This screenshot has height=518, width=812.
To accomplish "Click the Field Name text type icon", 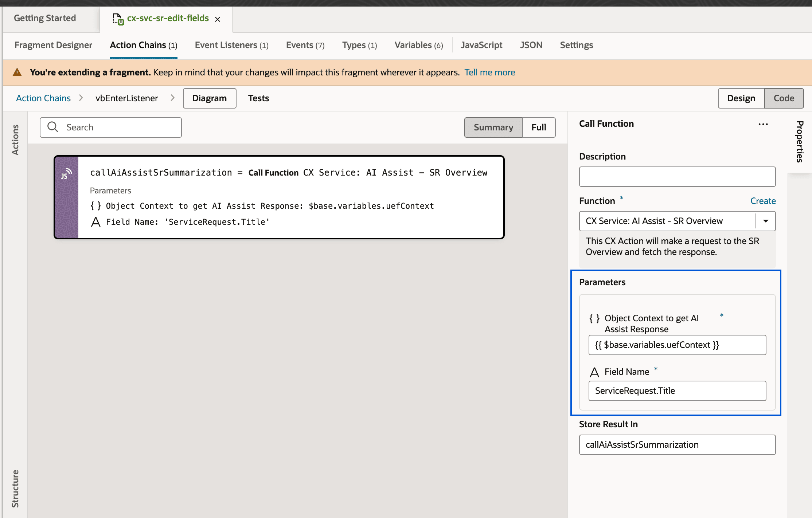I will point(594,372).
